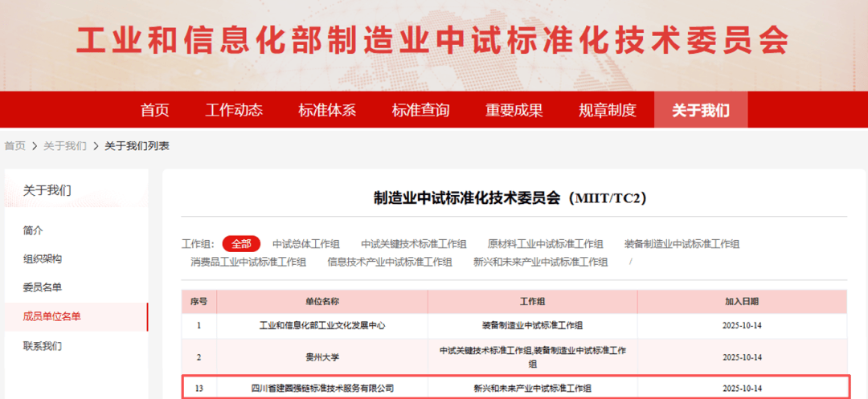Select 成员单位名单 in the sidebar
Screen dimensions: 868x399
[52, 316]
